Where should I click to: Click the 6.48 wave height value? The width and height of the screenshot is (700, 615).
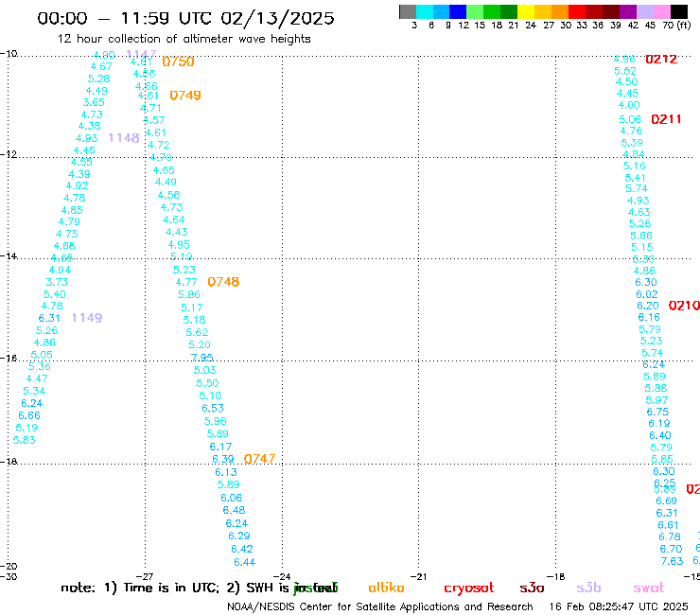(x=234, y=510)
